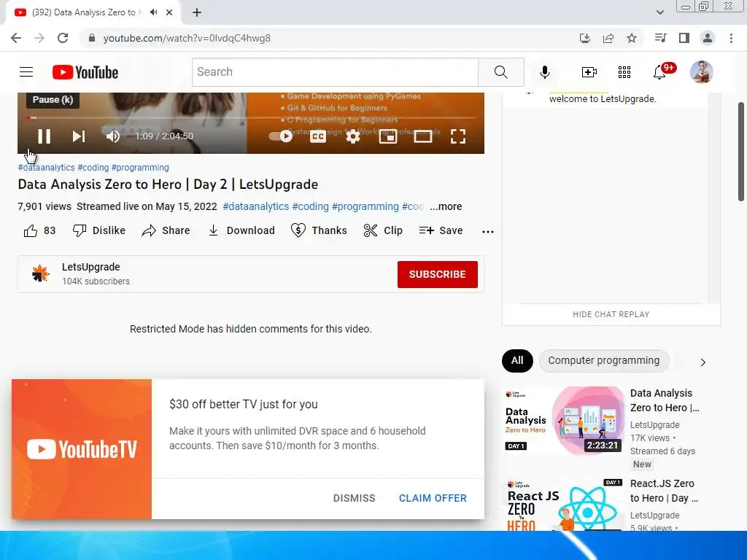Show more filter chips with right arrow

(703, 362)
